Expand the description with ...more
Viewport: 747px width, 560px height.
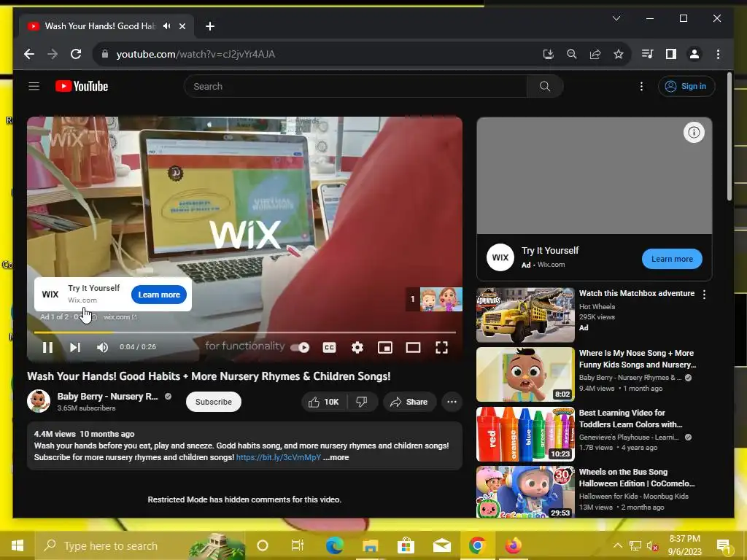click(336, 457)
